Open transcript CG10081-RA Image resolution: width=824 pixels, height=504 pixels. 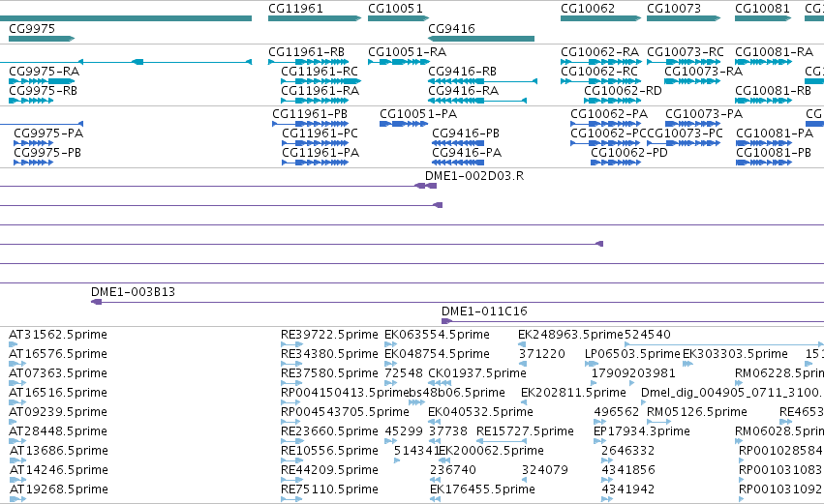763,62
